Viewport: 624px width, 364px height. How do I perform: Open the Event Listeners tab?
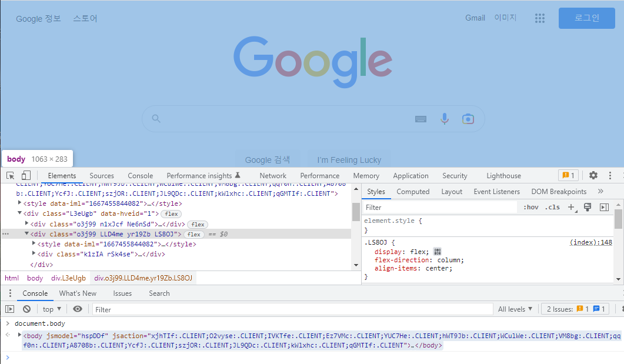pos(496,191)
